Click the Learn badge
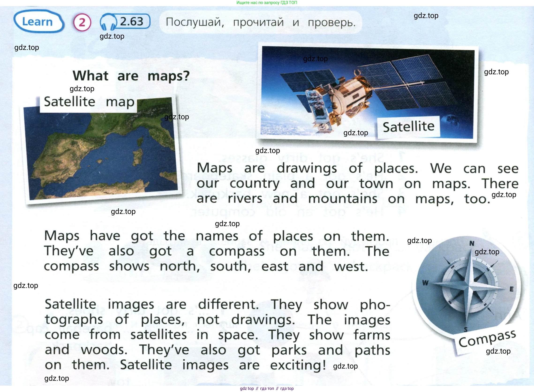 (x=38, y=22)
